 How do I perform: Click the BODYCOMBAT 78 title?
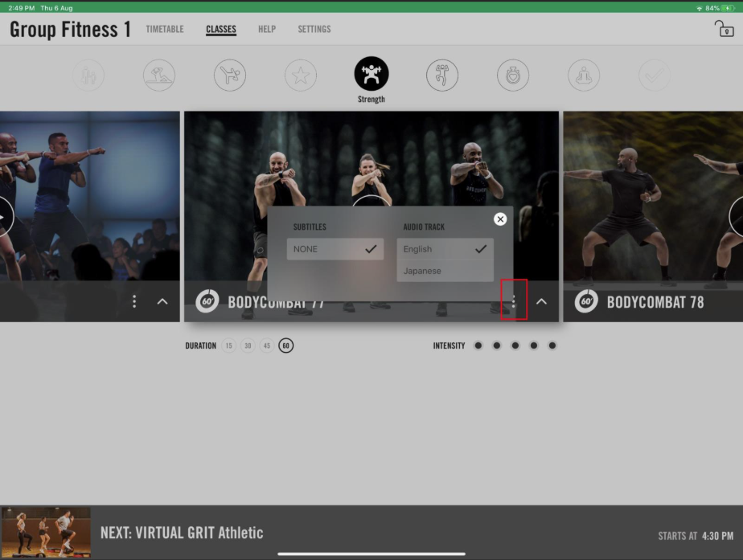655,302
